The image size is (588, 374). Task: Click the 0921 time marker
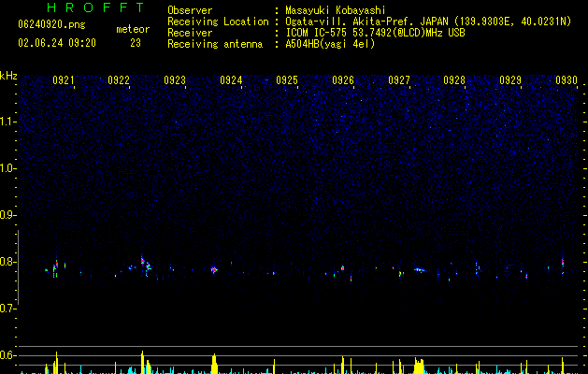[63, 80]
